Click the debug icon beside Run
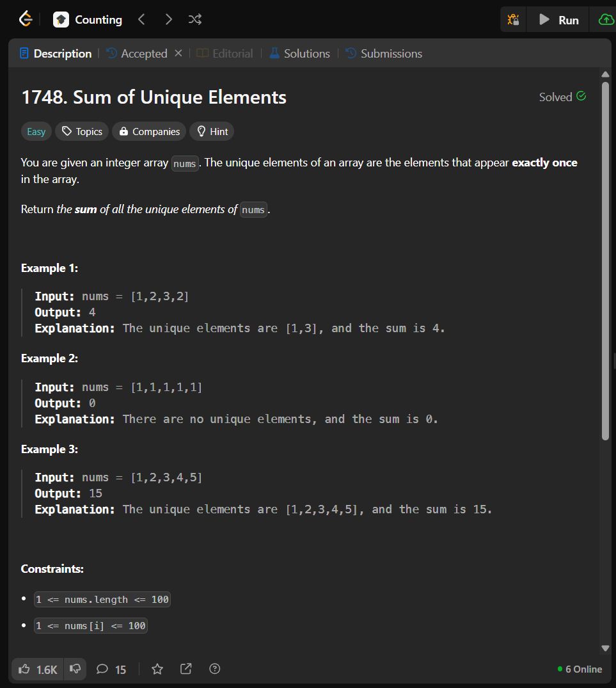The height and width of the screenshot is (688, 616). point(513,20)
